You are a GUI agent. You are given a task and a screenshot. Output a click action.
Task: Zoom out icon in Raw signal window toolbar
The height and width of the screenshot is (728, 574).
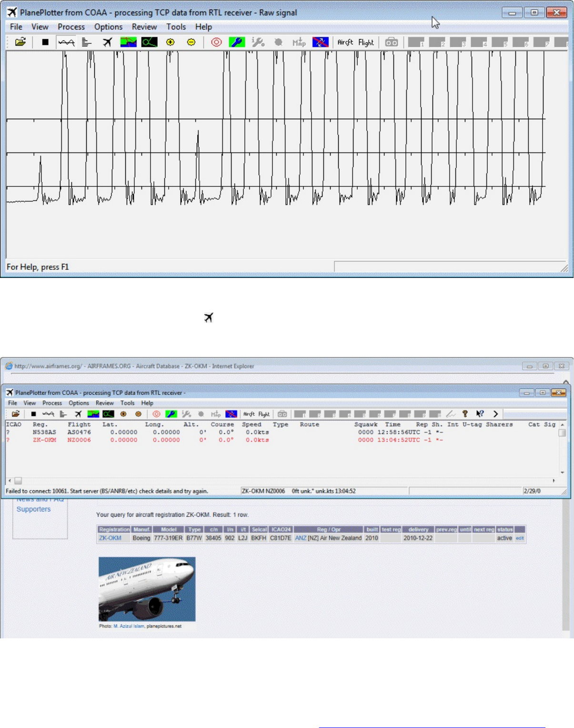(x=191, y=42)
